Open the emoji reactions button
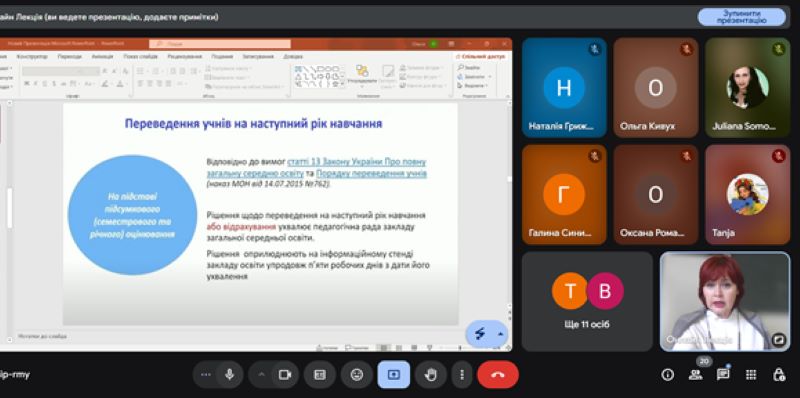Viewport: 800px width, 398px height. pyautogui.click(x=357, y=375)
